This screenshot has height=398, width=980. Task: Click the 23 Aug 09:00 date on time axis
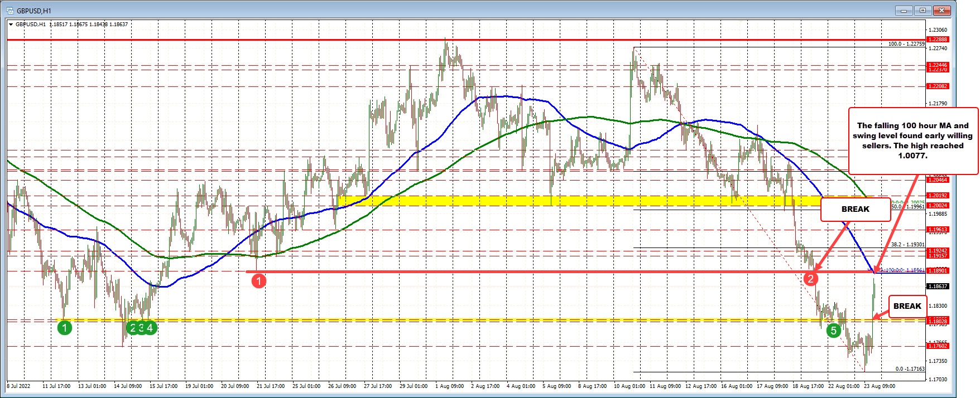click(x=879, y=386)
